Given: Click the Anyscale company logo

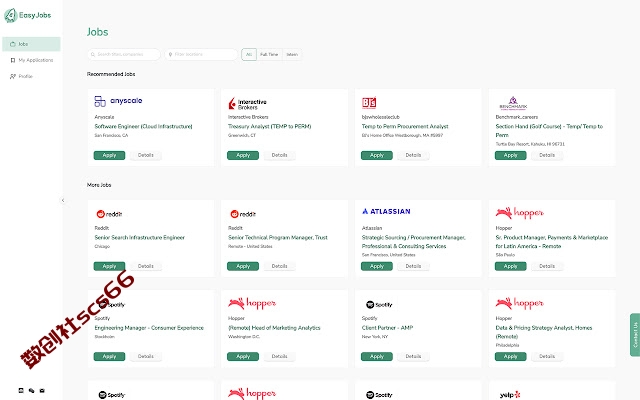Looking at the screenshot, I should click(118, 101).
